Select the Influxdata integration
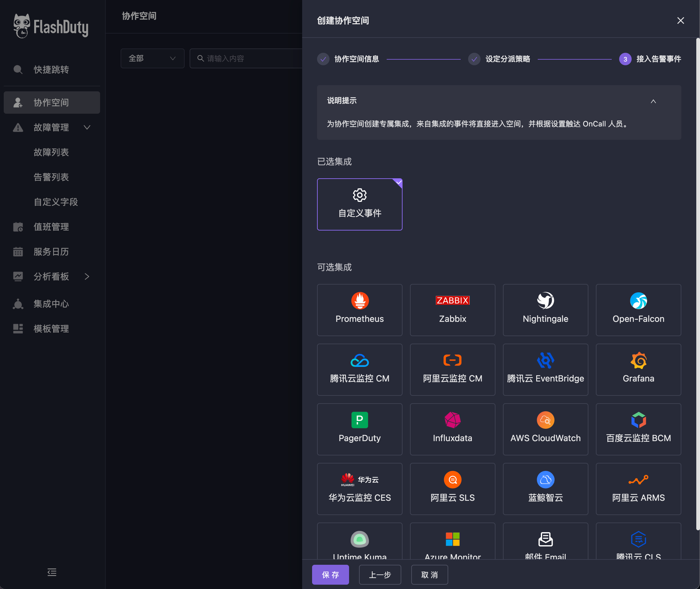This screenshot has height=589, width=700. pos(452,429)
